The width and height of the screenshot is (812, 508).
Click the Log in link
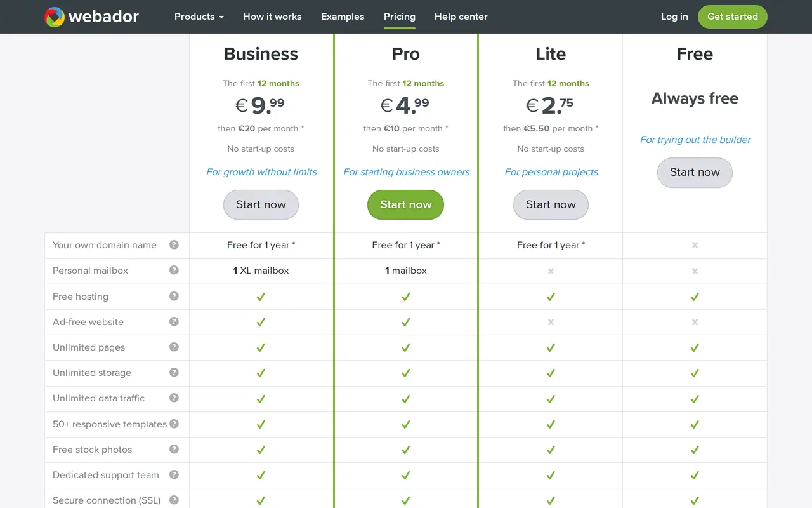(674, 17)
